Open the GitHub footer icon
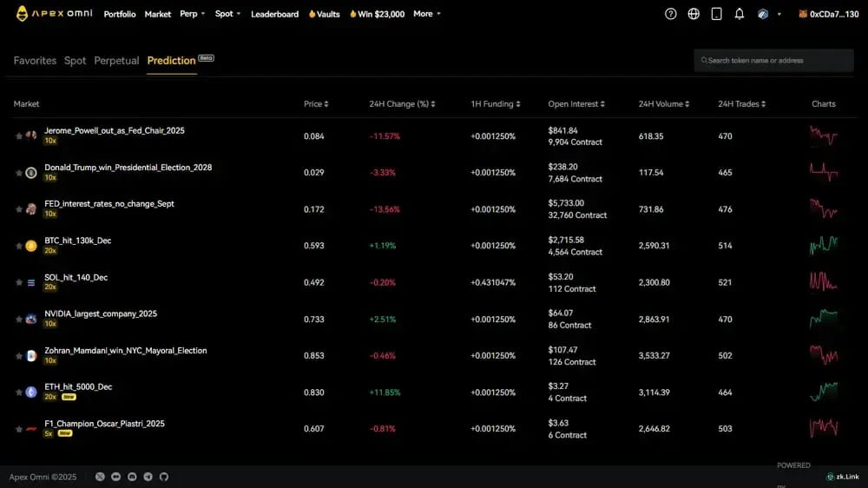This screenshot has height=488, width=868. click(164, 477)
